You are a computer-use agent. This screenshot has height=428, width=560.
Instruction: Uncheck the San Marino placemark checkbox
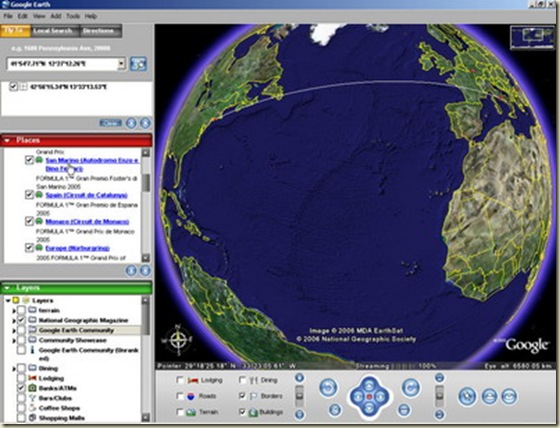coord(29,160)
